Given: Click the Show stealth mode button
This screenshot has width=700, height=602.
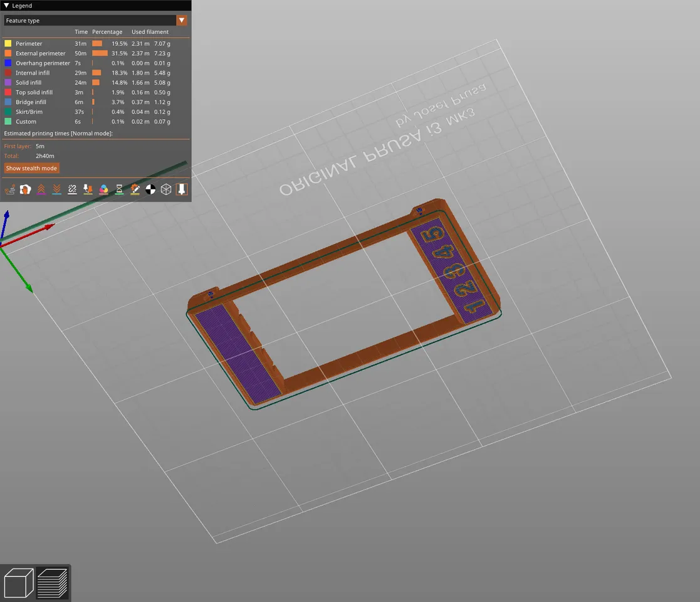Looking at the screenshot, I should coord(31,168).
